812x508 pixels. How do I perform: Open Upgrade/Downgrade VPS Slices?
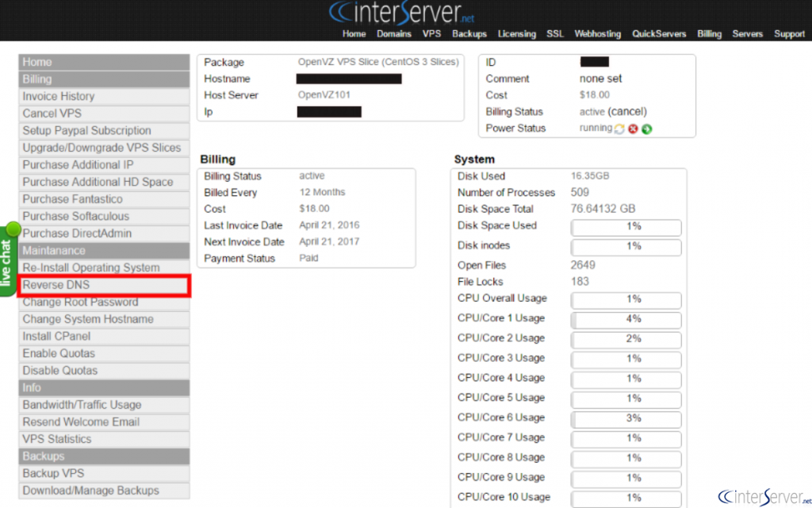[x=104, y=148]
